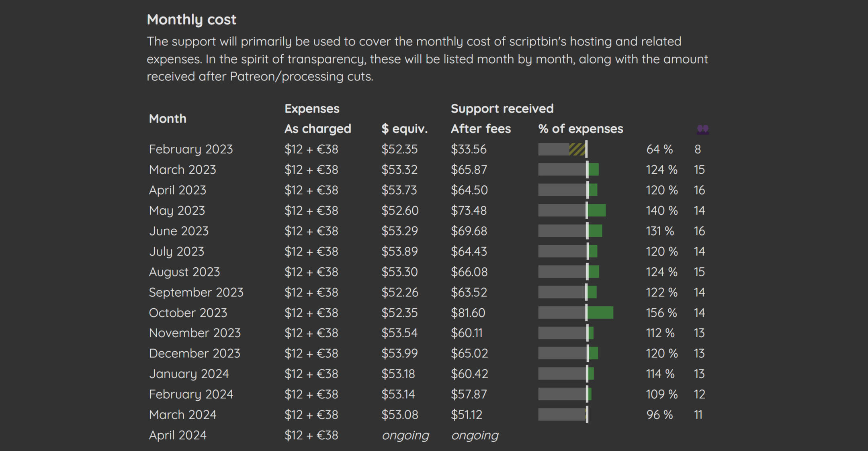
Task: Click the May 2023 expenses progress bar
Action: coord(572,210)
